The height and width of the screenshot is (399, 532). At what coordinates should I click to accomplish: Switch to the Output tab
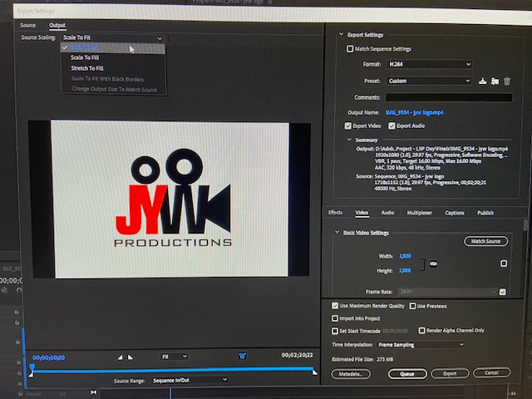click(57, 26)
